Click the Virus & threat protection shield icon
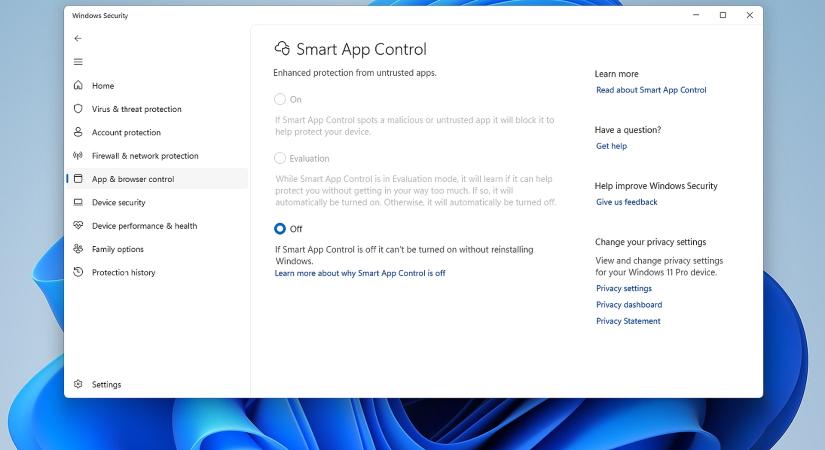 (78, 108)
